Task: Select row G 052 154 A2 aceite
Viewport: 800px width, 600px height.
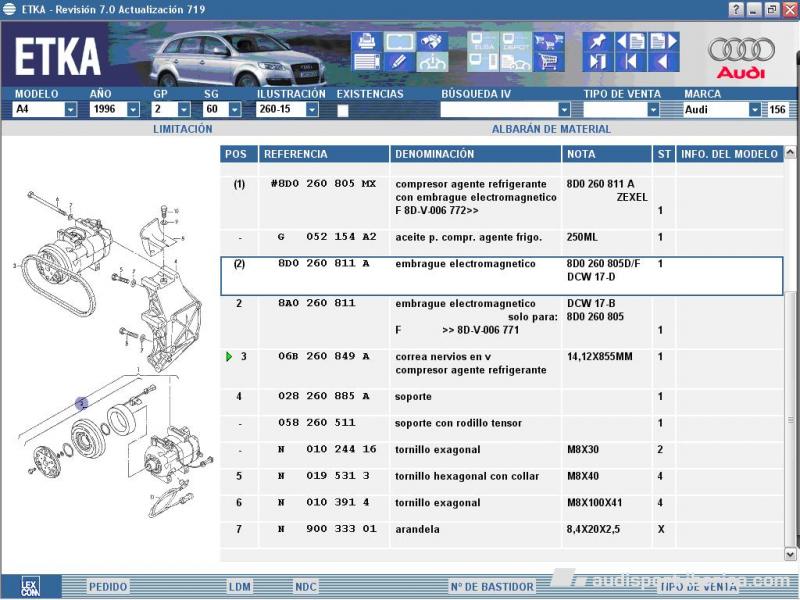Action: [x=502, y=242]
